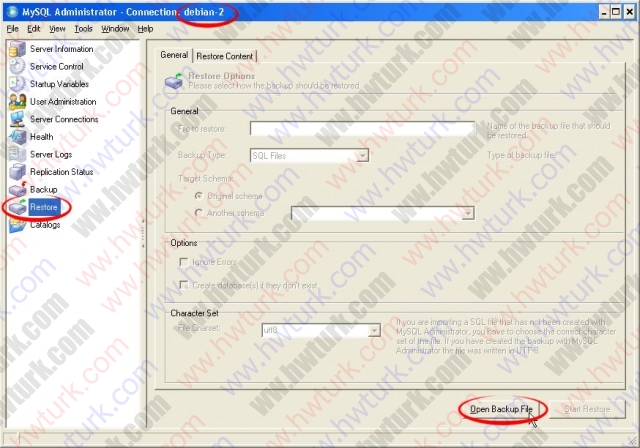Choose the Another schema radio button
640x448 pixels.
pos(199,213)
